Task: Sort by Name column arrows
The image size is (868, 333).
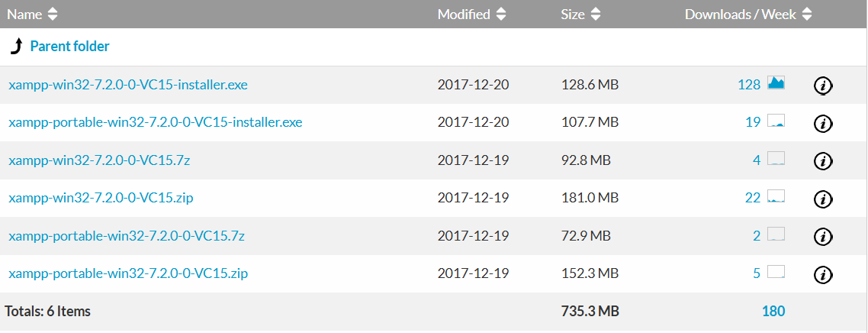Action: tap(52, 15)
